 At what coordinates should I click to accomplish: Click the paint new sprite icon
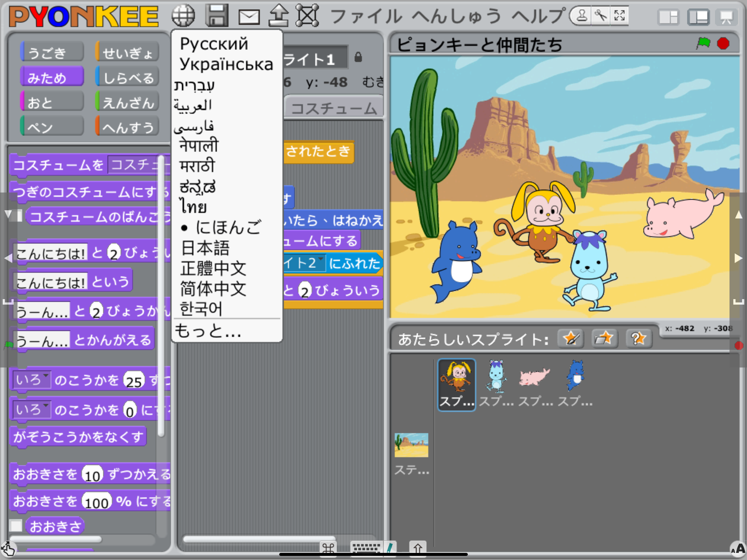571,339
